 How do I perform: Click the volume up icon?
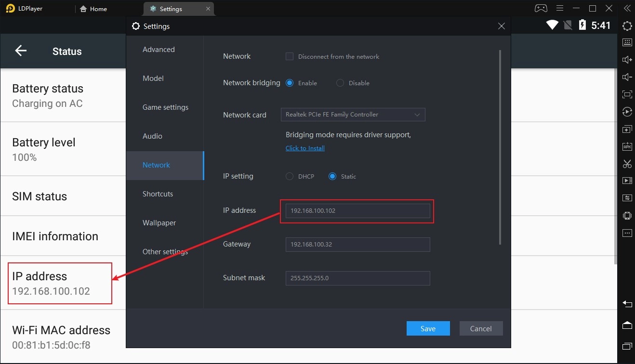click(x=627, y=60)
